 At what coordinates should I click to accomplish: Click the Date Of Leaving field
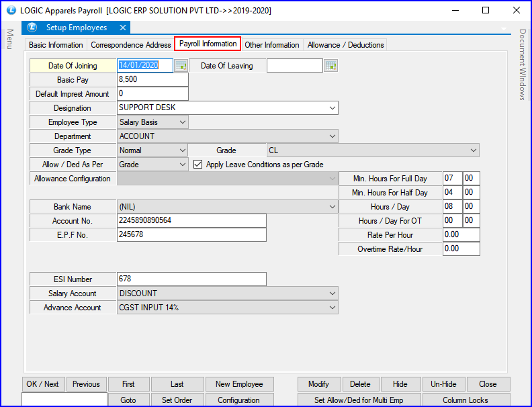pyautogui.click(x=294, y=65)
